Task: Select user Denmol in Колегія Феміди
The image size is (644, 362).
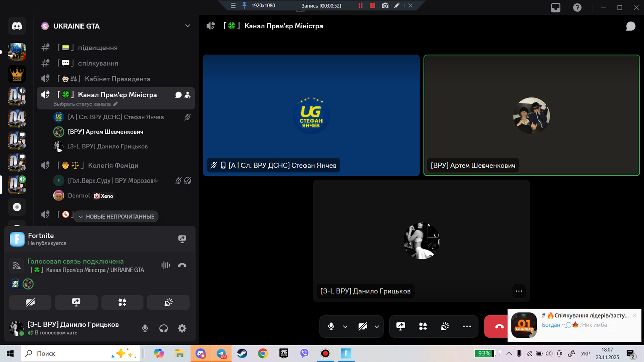Action: tap(122, 195)
